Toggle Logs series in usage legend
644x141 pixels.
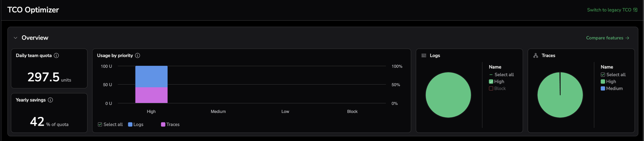pyautogui.click(x=130, y=124)
